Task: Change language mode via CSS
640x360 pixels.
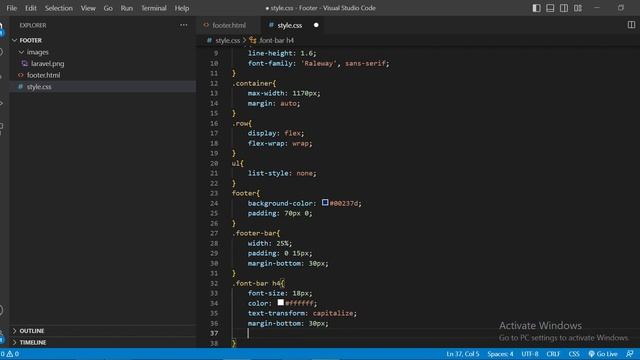Action: pos(574,354)
